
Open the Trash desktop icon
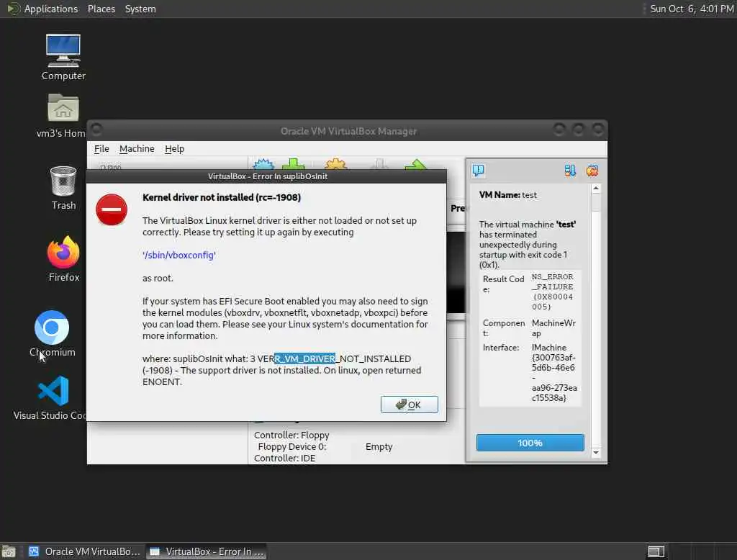pos(63,188)
